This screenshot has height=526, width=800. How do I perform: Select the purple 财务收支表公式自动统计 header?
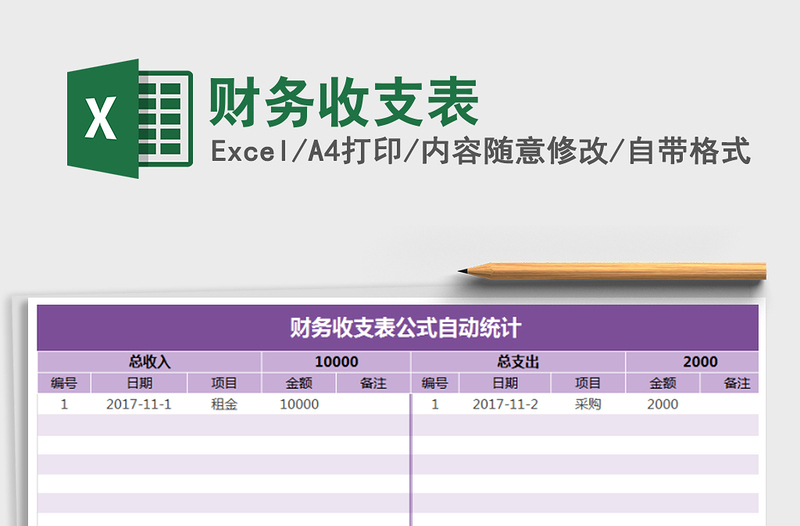click(398, 328)
